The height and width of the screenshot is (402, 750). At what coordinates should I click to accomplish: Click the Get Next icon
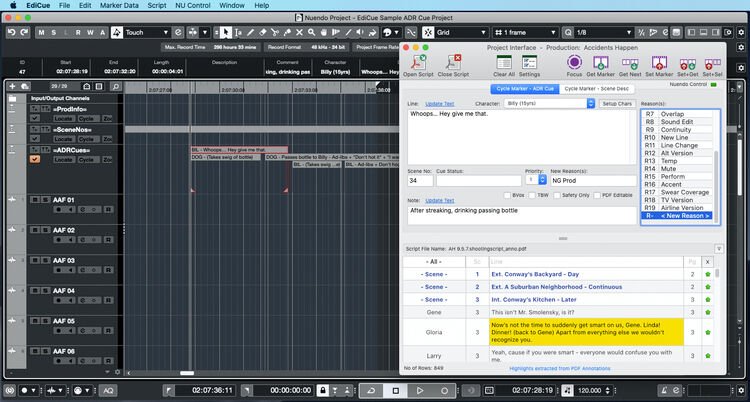click(630, 63)
